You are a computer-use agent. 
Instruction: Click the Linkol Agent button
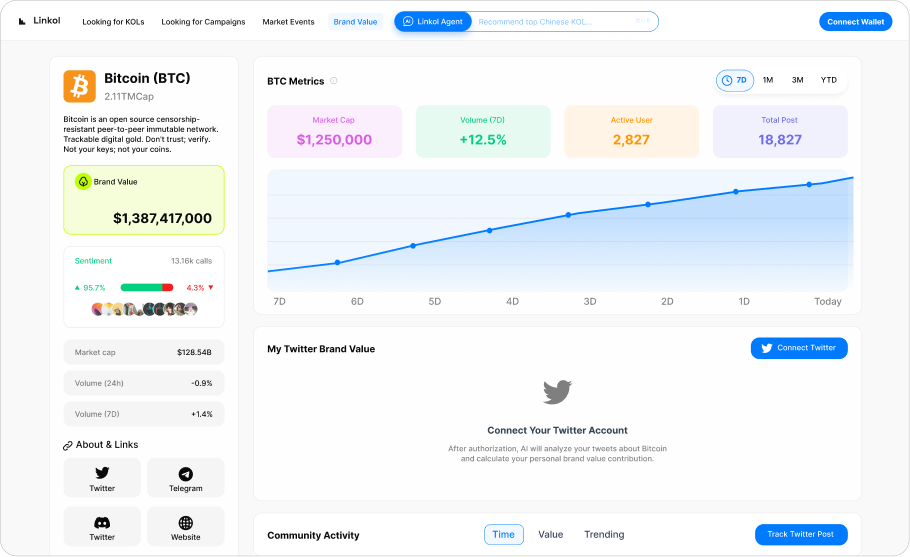pyautogui.click(x=433, y=21)
